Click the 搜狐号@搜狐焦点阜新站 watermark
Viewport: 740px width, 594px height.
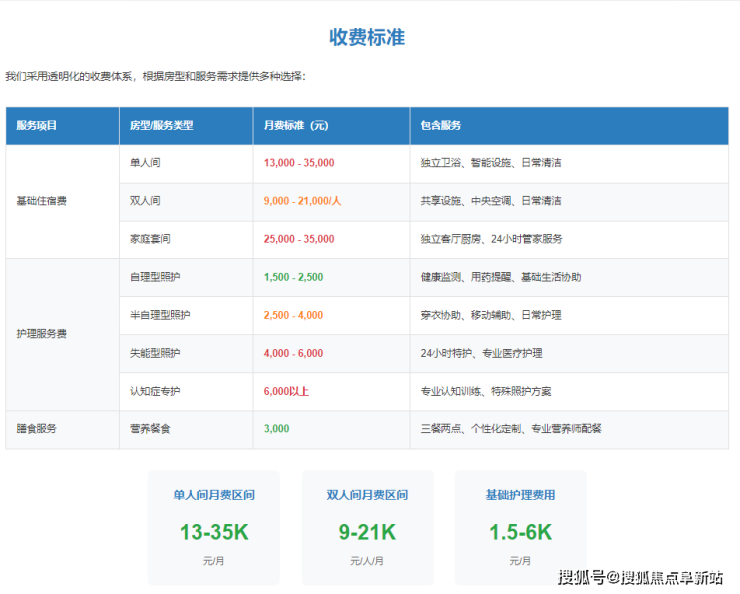tap(640, 577)
